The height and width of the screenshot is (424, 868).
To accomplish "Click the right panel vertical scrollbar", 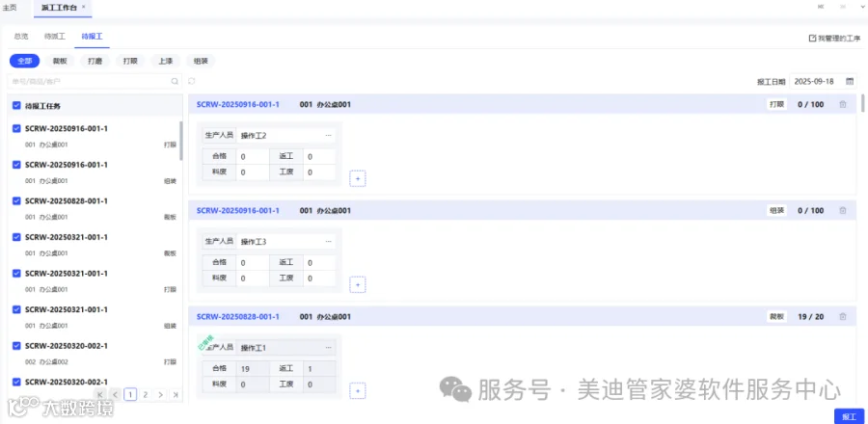I will click(x=863, y=103).
